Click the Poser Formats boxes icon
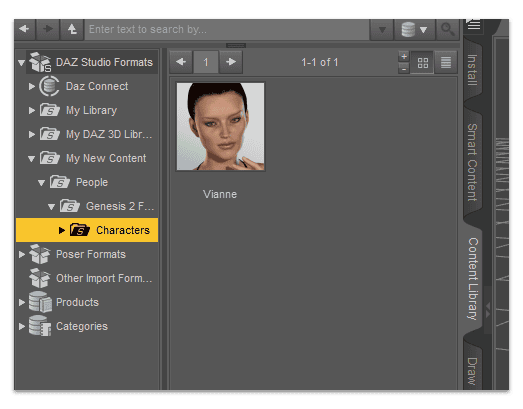 40,254
